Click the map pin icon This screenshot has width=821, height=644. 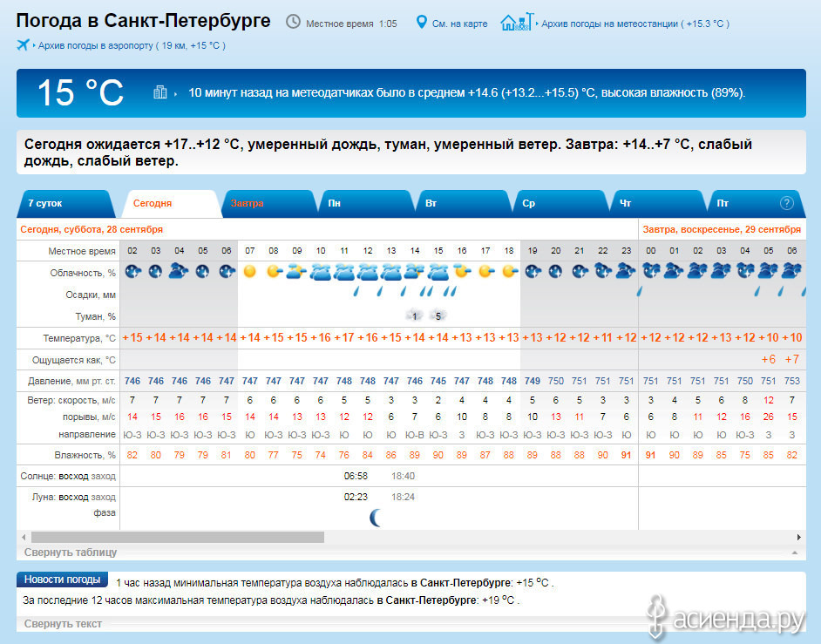coord(421,22)
